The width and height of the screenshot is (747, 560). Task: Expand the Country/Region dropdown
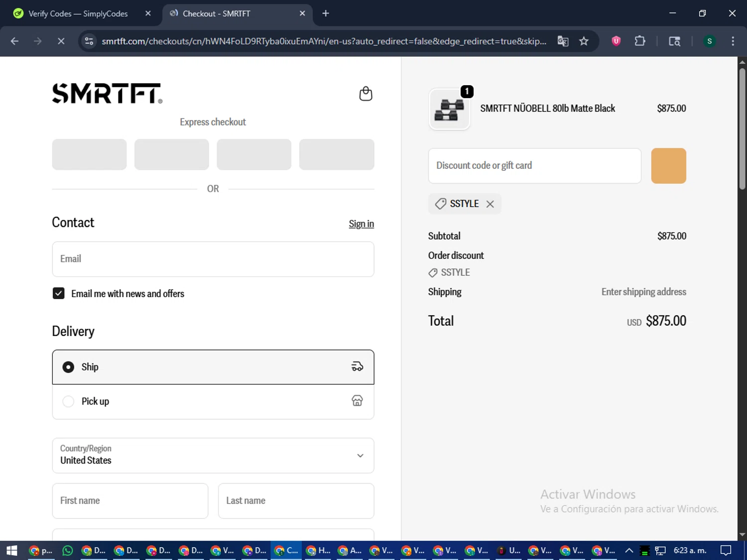pos(213,455)
